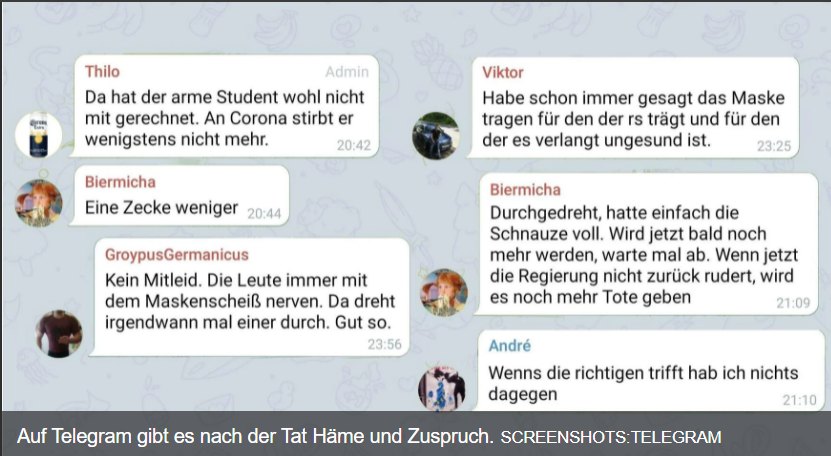Select Viktor's message about Maske tragen
The width and height of the screenshot is (831, 456).
[x=633, y=119]
